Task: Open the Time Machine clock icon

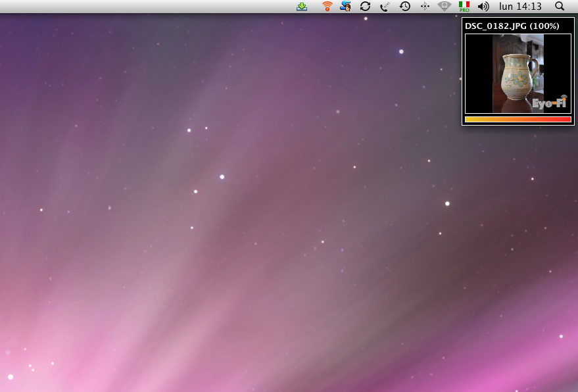Action: coord(405,7)
